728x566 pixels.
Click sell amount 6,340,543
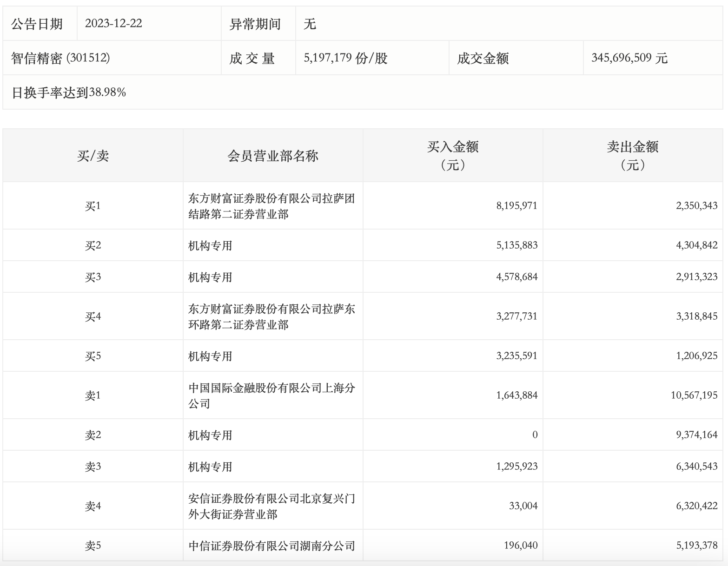[x=696, y=467]
